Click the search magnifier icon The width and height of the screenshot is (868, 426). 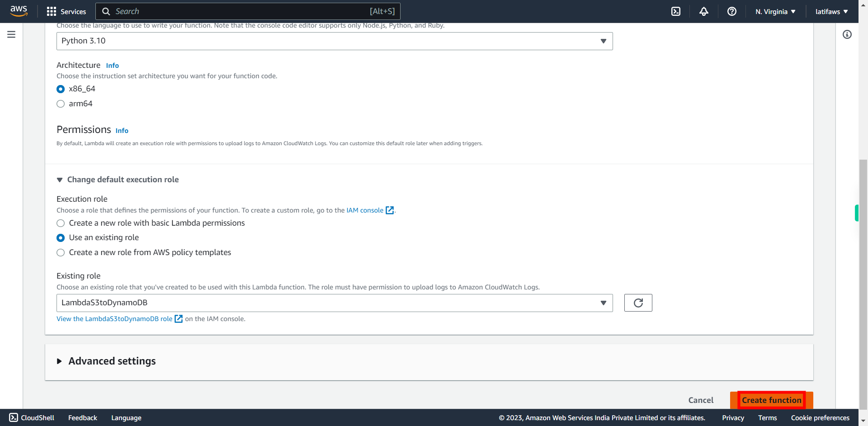click(x=106, y=11)
